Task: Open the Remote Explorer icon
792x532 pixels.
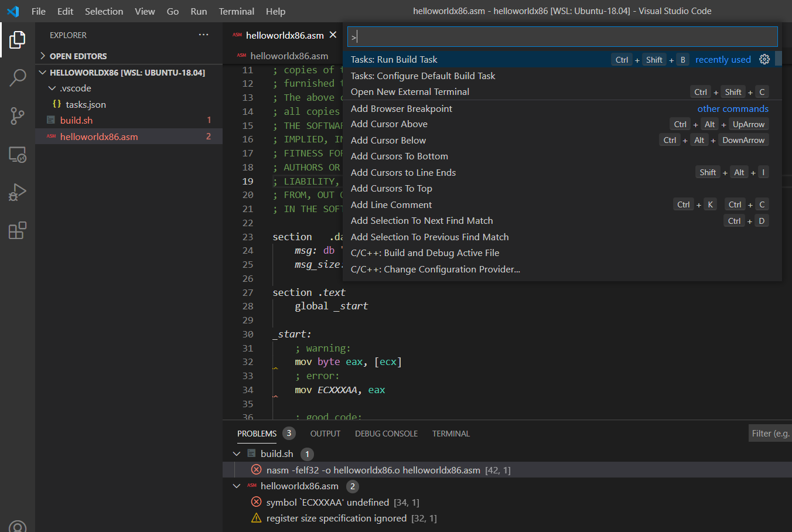Action: click(18, 155)
